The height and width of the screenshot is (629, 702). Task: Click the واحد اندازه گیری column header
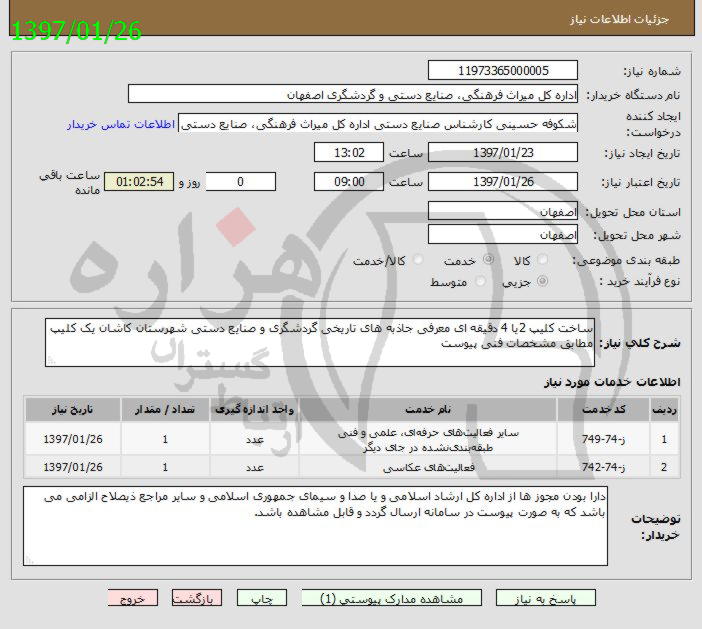254,410
